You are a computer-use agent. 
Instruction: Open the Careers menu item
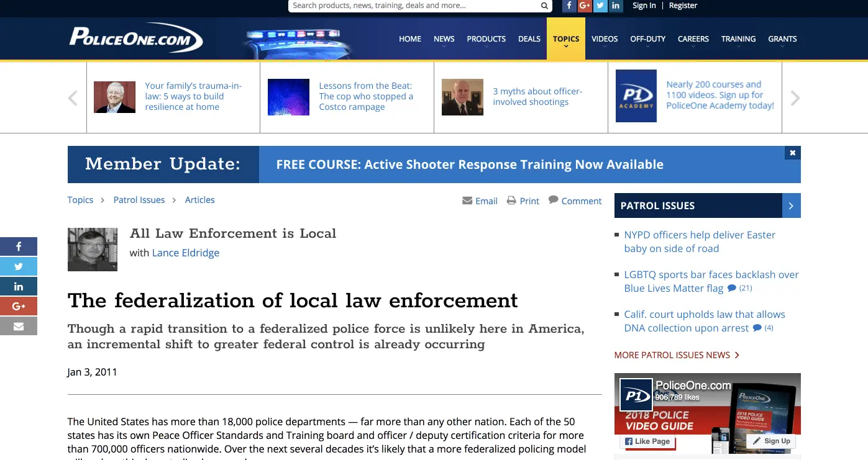(x=693, y=39)
